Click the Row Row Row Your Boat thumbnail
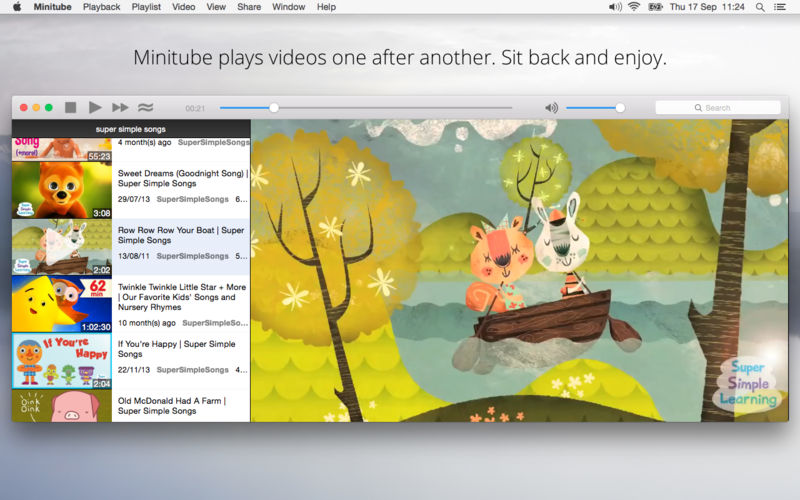 62,247
